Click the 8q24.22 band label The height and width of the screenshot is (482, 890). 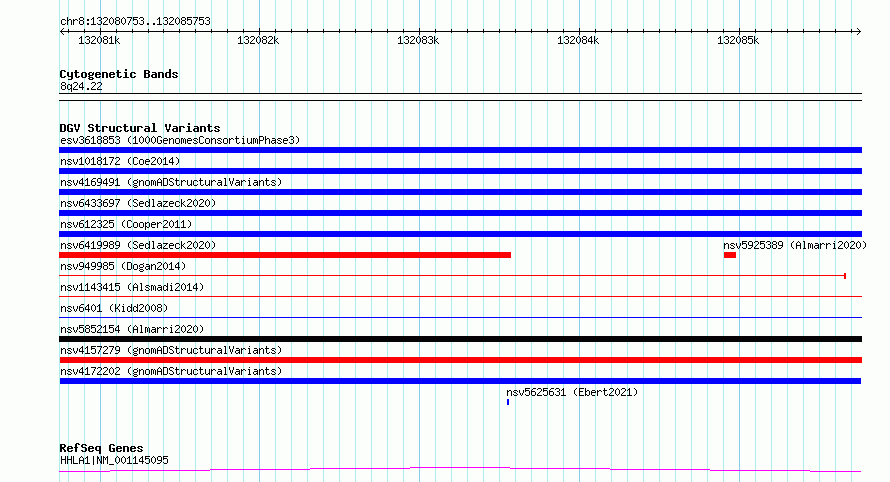pos(81,86)
